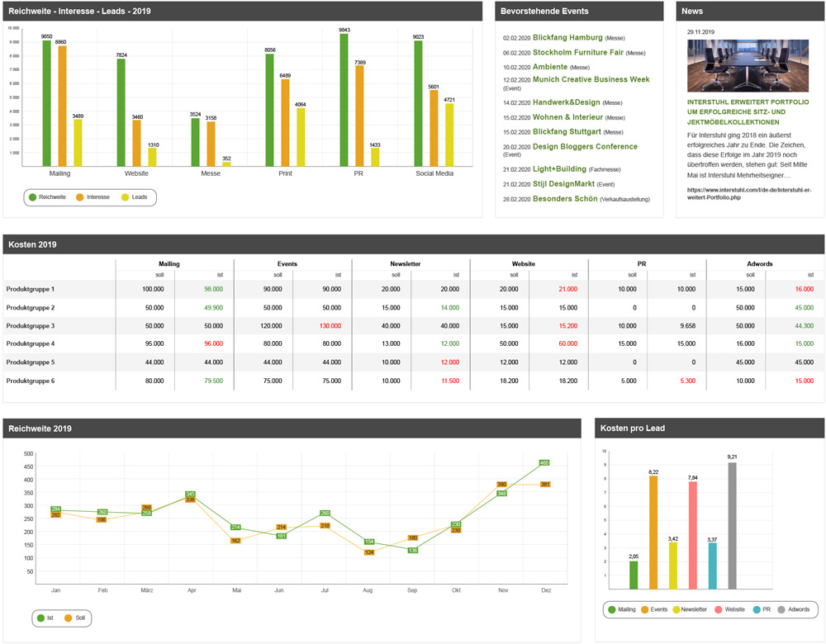Open the Light+Building event
Screen dimensions: 826x644
pyautogui.click(x=559, y=169)
